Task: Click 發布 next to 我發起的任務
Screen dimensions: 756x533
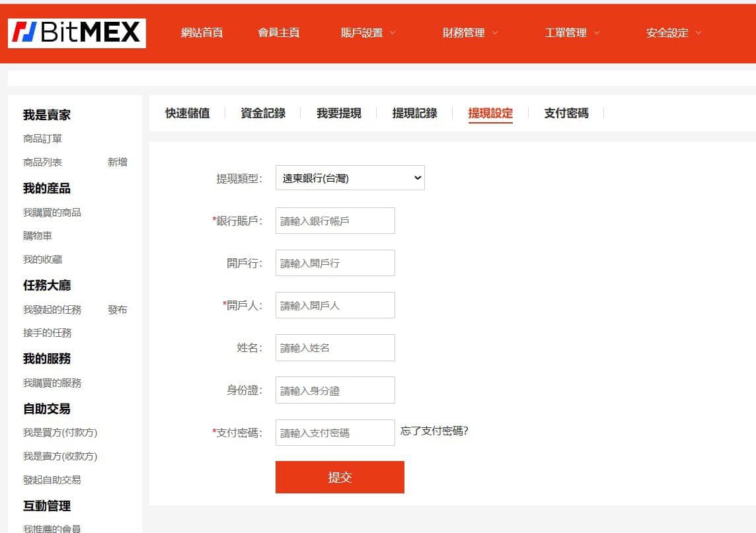Action: click(118, 309)
